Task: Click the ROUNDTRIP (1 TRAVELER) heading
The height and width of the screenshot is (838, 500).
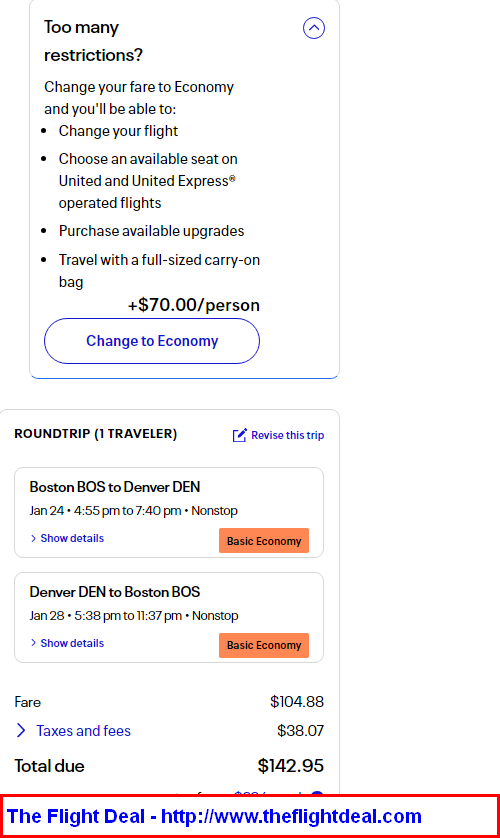Action: (96, 433)
